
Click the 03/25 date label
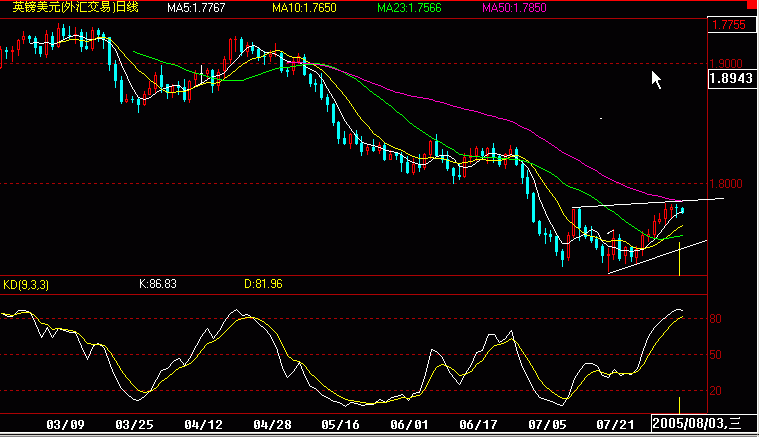(x=135, y=425)
